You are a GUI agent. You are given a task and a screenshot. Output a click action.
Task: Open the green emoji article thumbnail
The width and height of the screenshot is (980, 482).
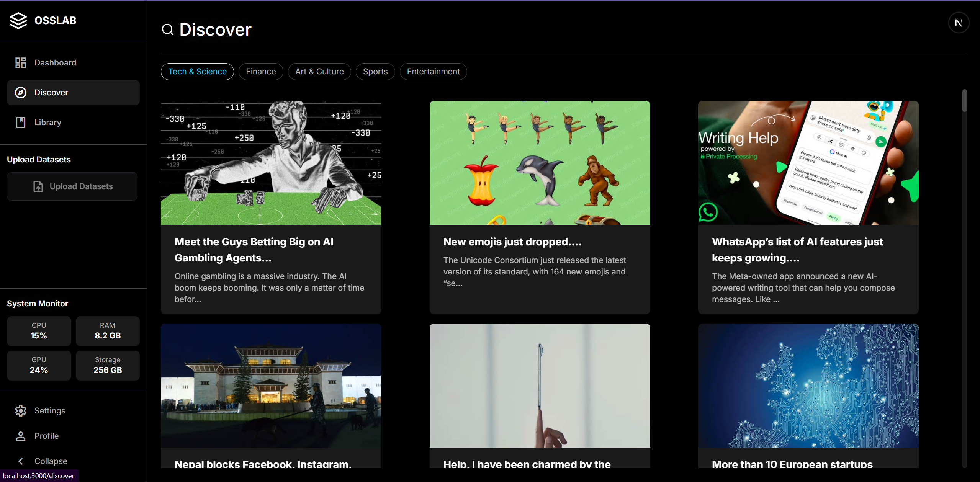coord(540,162)
